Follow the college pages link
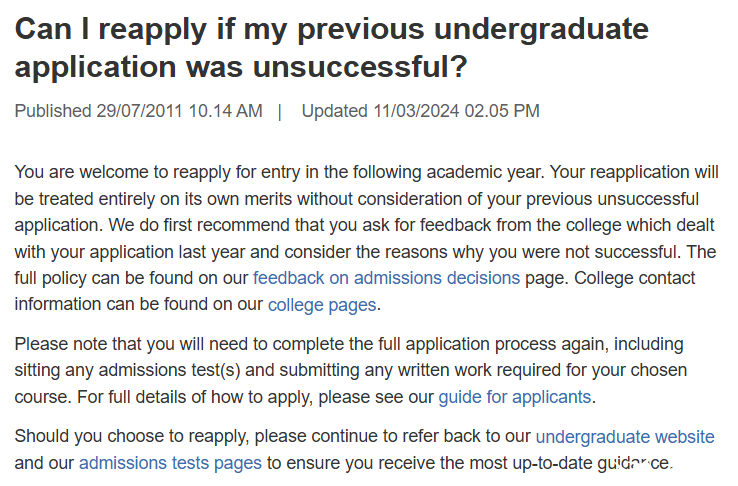Viewport: 738px width, 486px height. coord(322,305)
